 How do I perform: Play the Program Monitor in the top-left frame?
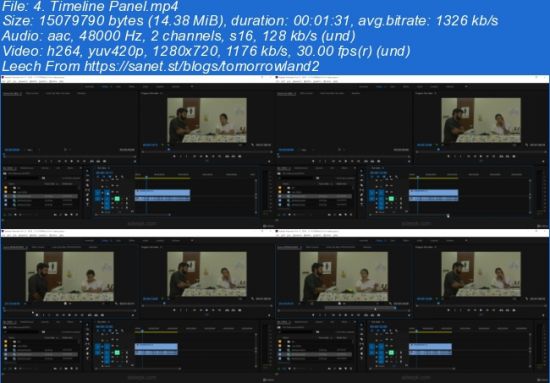tap(207, 156)
